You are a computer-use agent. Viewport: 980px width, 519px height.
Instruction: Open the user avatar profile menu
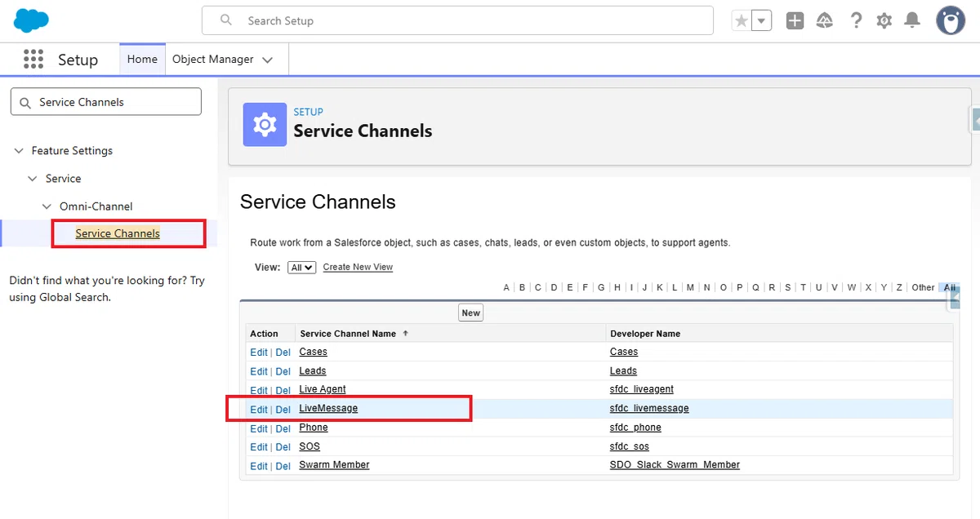tap(951, 20)
